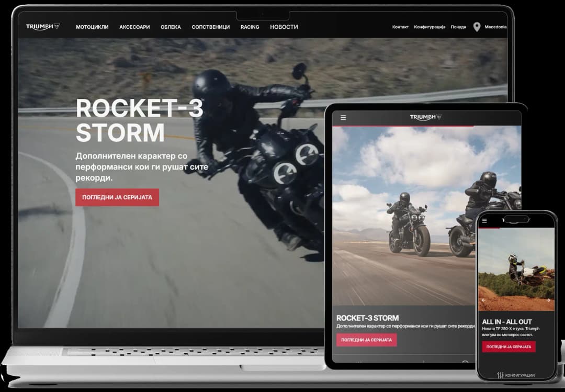
Task: Open the hamburger menu on the tablet screen
Action: (343, 117)
